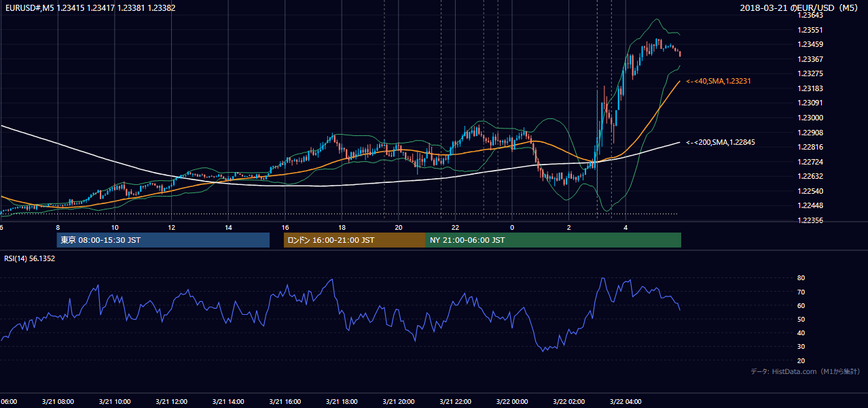Viewport: 868px width, 408px height.
Task: Click the 3/22 04:00 date label
Action: coord(625,402)
